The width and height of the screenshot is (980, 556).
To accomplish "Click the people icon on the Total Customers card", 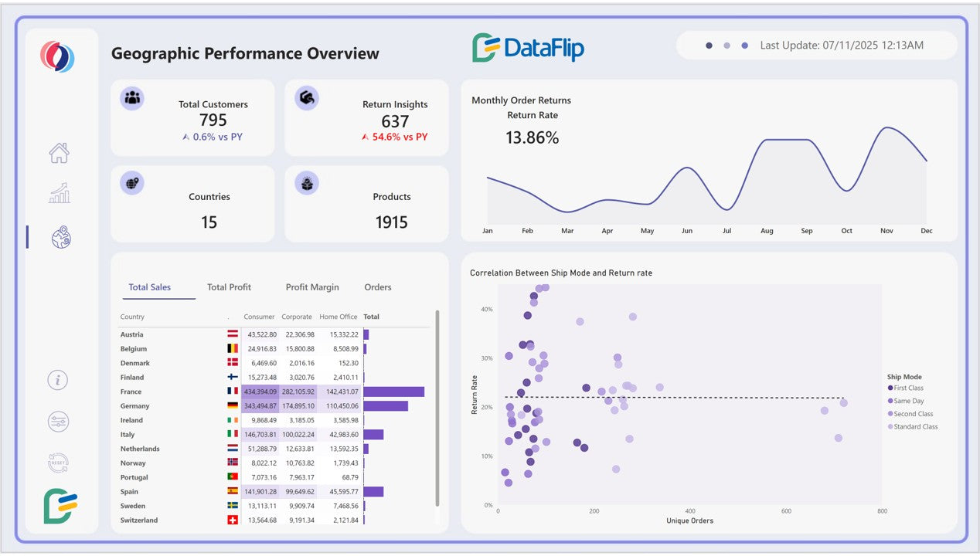I will click(x=131, y=98).
